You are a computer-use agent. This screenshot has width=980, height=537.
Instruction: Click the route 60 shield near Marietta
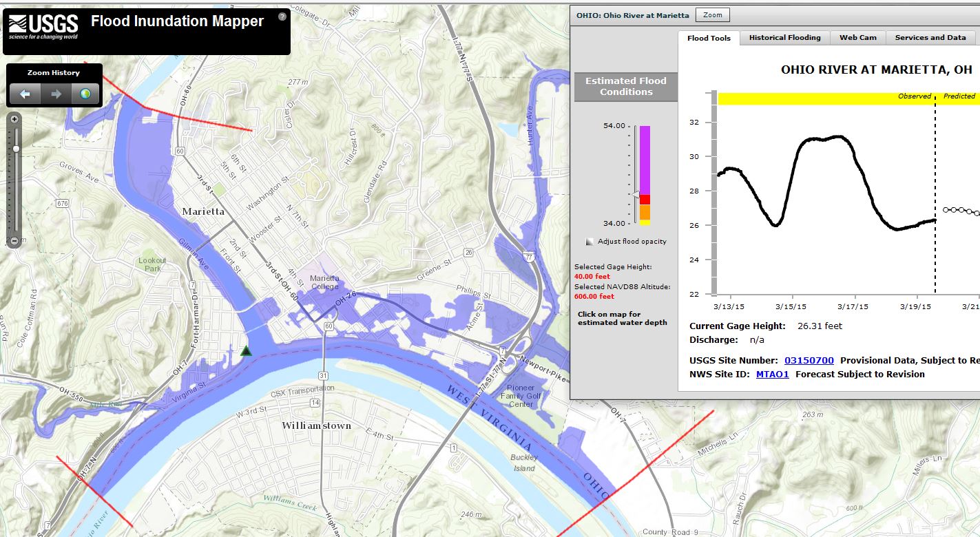tap(179, 150)
